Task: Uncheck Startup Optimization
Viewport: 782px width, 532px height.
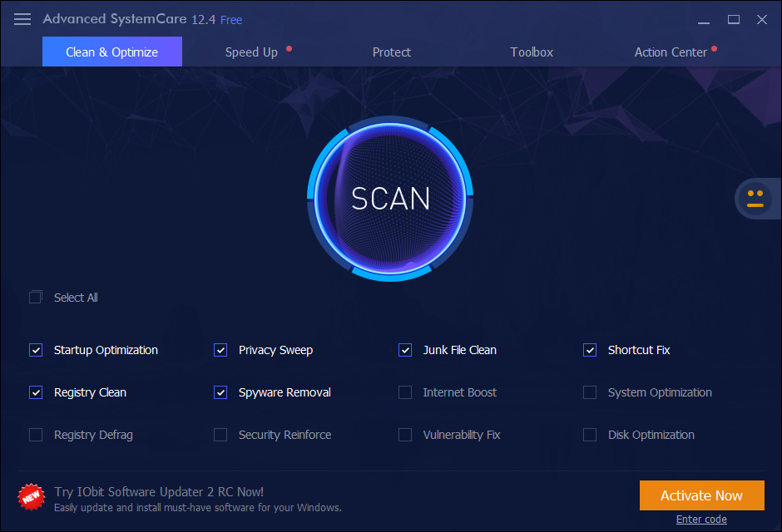Action: [36, 350]
